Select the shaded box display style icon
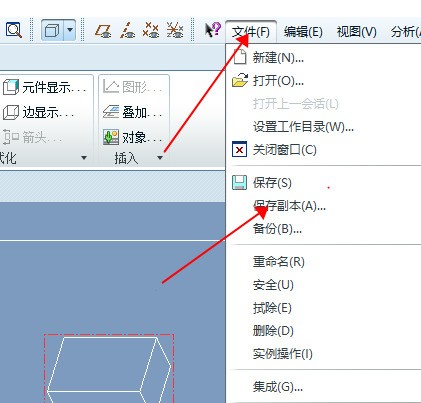 click(x=52, y=30)
